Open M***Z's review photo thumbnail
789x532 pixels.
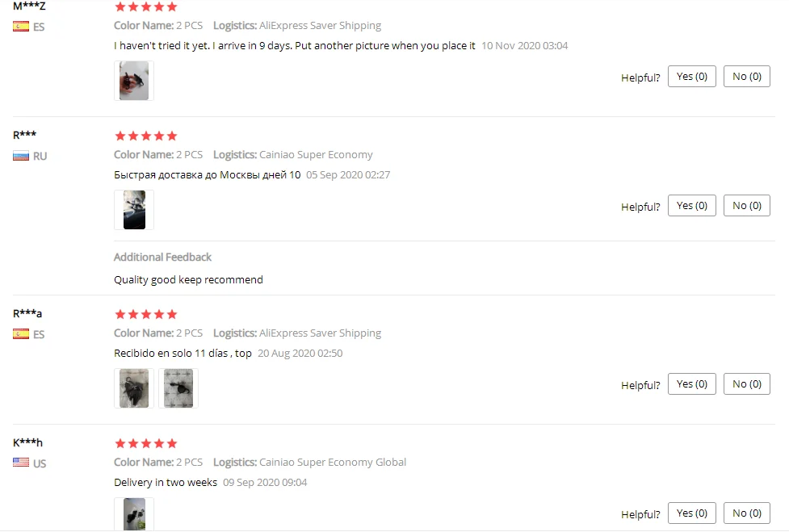(x=134, y=81)
